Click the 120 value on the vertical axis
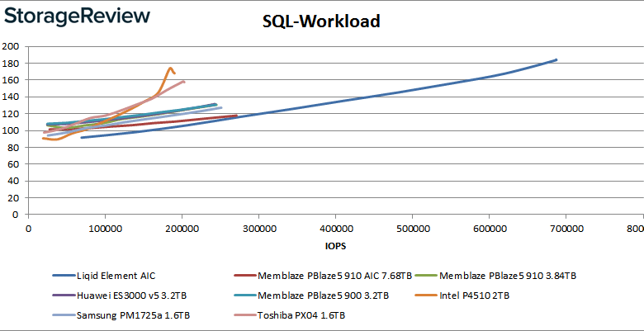 tap(10, 114)
